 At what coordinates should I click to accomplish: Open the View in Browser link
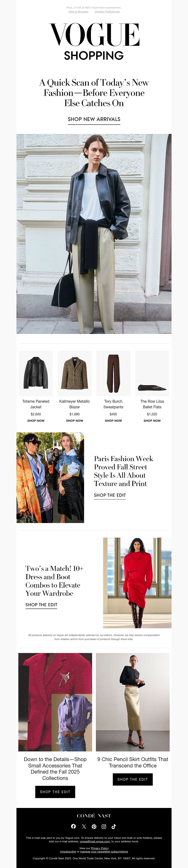coord(78,12)
